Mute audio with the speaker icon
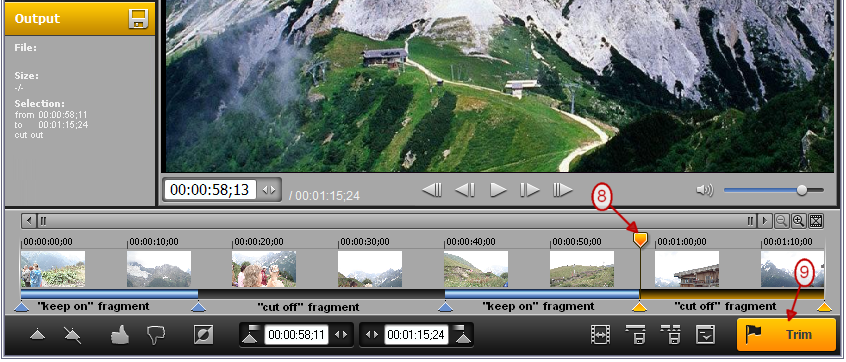The image size is (846, 362). (x=705, y=190)
